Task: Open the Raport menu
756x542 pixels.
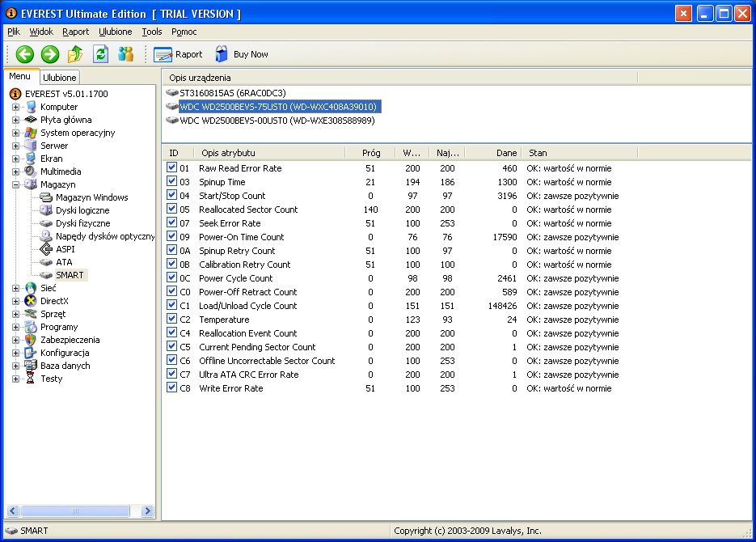Action: click(76, 32)
